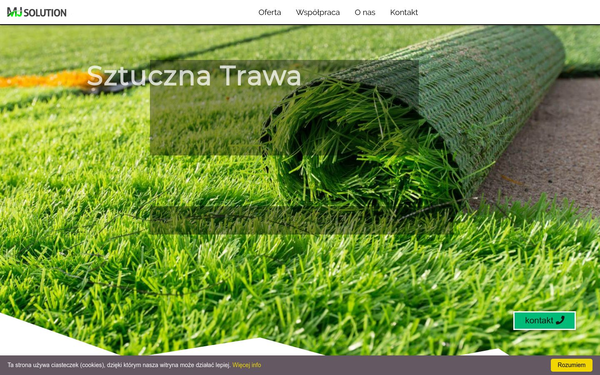The height and width of the screenshot is (375, 600).
Task: Select Kontakt in the top navigation
Action: pyautogui.click(x=404, y=12)
